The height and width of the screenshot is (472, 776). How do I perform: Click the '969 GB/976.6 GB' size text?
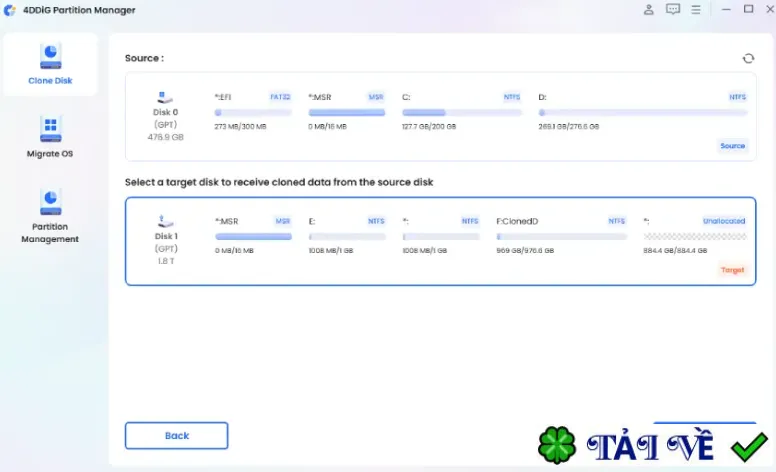coord(525,251)
